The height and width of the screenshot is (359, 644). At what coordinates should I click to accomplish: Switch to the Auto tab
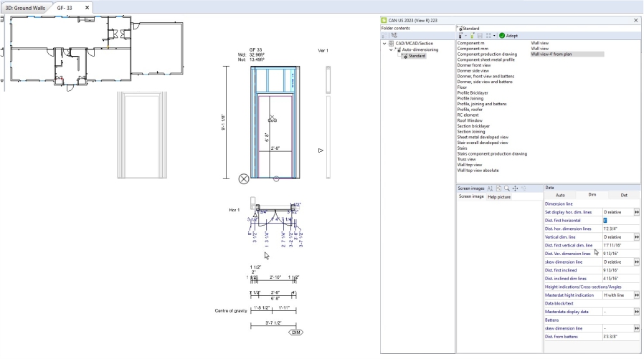560,195
